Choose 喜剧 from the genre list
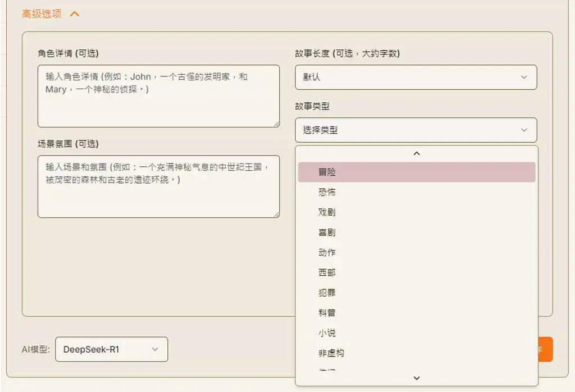Image resolution: width=575 pixels, height=392 pixels. 417,233
